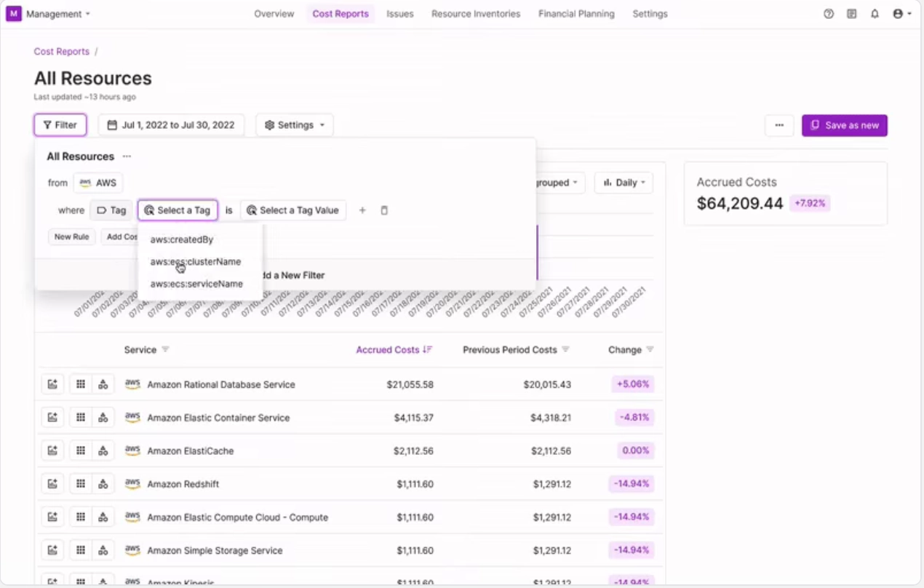Add chart for Amazon Redshift row
924x588 pixels.
52,484
